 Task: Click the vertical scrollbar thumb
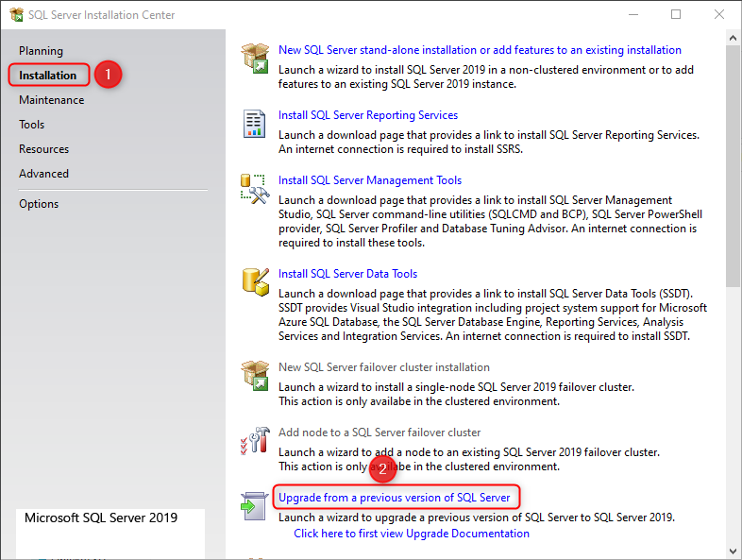pyautogui.click(x=733, y=165)
